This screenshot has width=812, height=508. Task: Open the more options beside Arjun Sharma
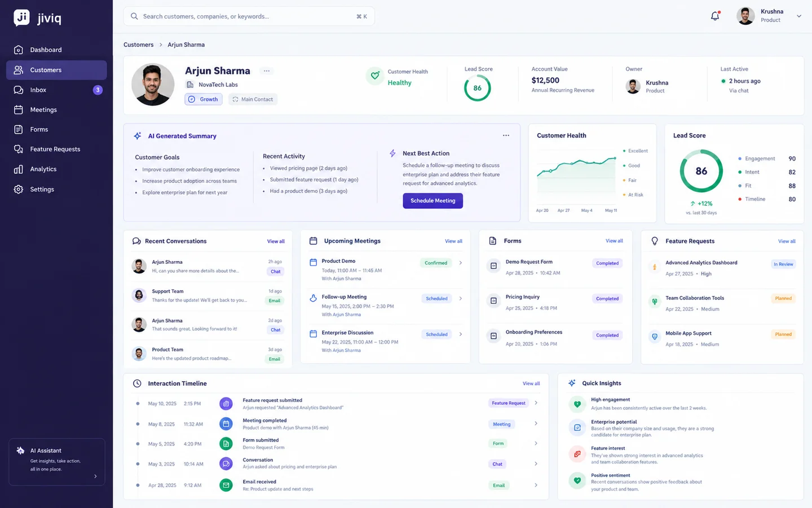tap(266, 70)
